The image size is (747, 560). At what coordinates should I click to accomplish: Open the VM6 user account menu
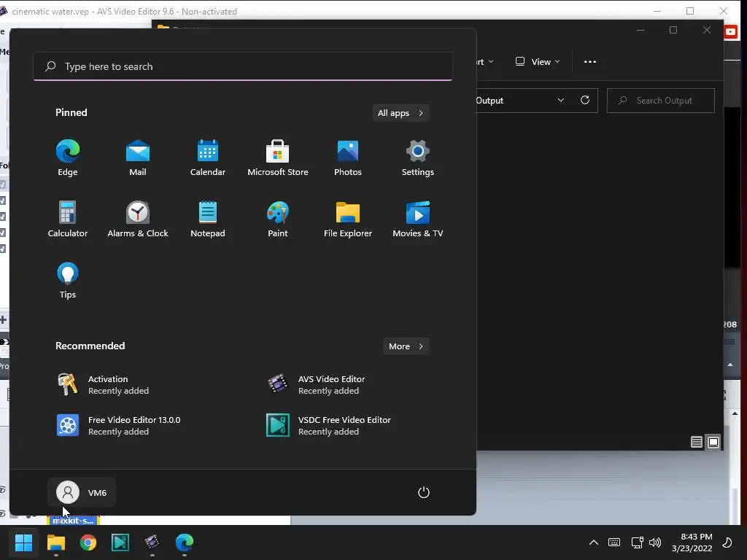82,492
